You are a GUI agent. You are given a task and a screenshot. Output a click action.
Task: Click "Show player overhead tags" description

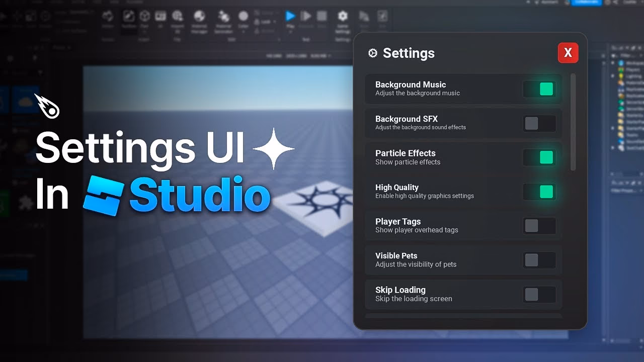pos(417,230)
